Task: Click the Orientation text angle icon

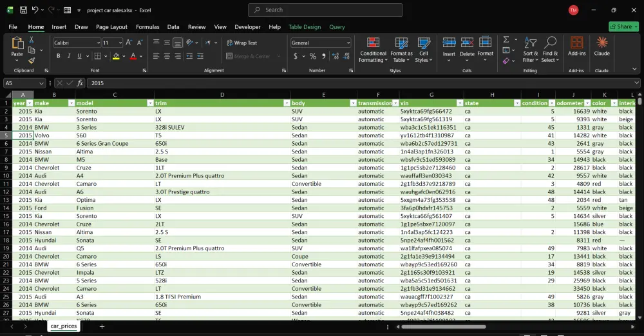Action: pyautogui.click(x=189, y=43)
